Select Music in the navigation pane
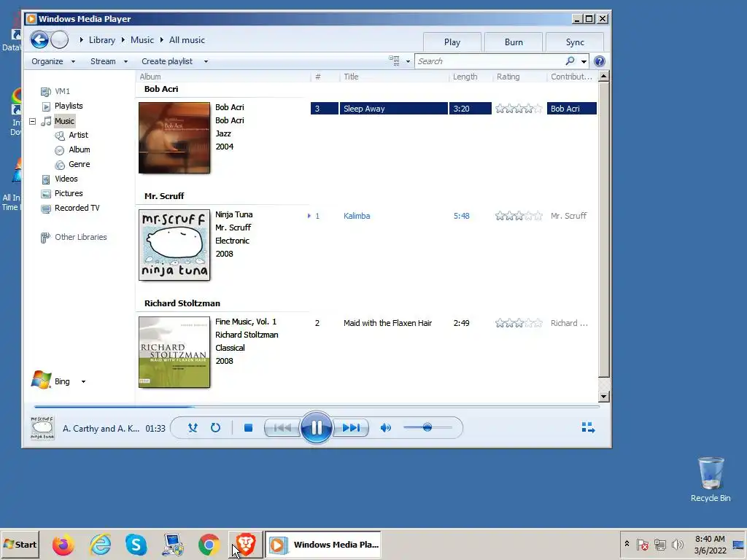Image resolution: width=747 pixels, height=560 pixels. point(64,121)
